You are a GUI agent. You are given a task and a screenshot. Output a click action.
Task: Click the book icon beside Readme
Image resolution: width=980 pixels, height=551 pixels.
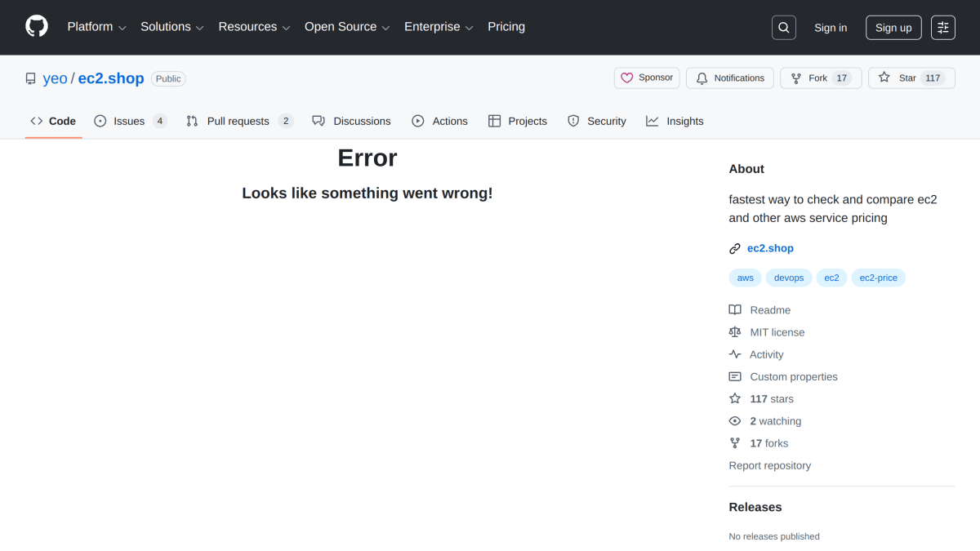tap(735, 310)
